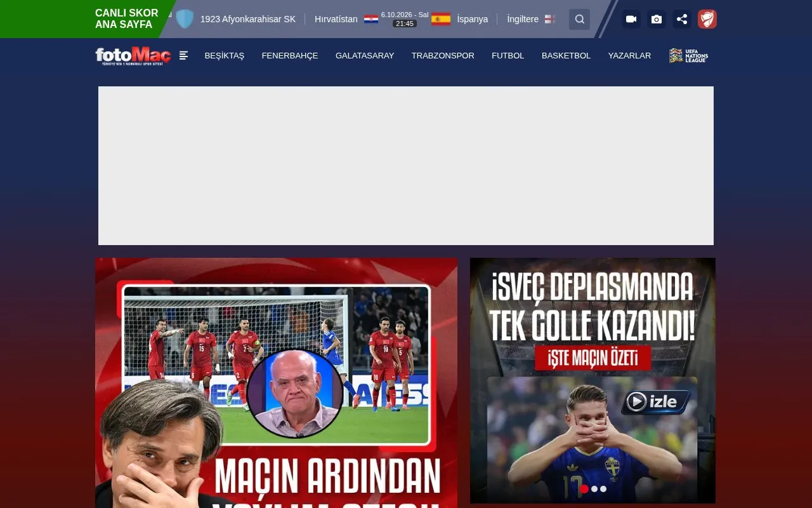Open the İSVEÇ DEPLASMANDA TEK GOLLE KAZANDI card
The height and width of the screenshot is (508, 812).
click(593, 380)
